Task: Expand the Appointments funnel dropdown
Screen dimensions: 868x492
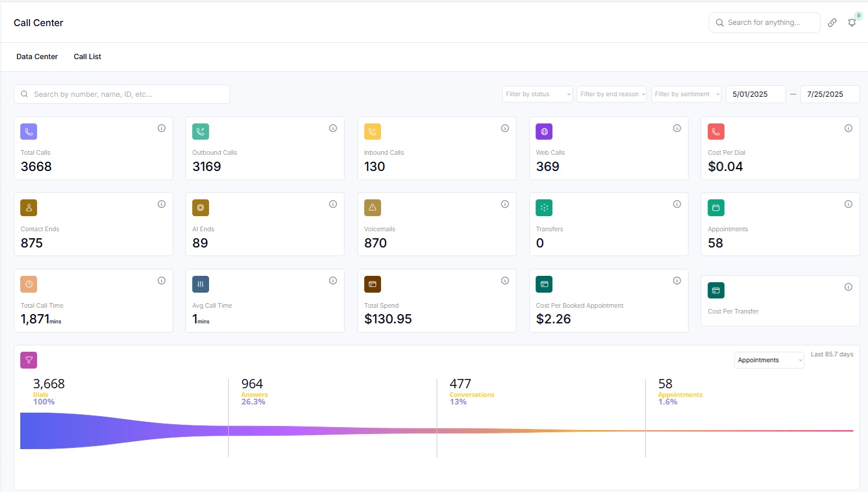Action: (x=769, y=360)
